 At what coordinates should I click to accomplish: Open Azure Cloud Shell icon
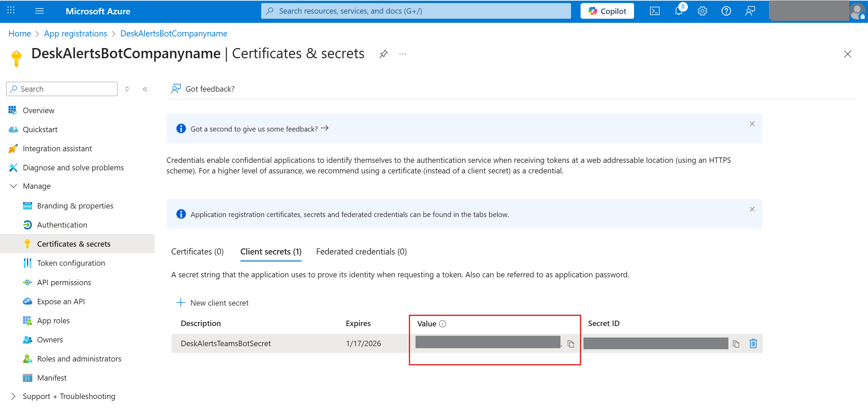pos(654,11)
